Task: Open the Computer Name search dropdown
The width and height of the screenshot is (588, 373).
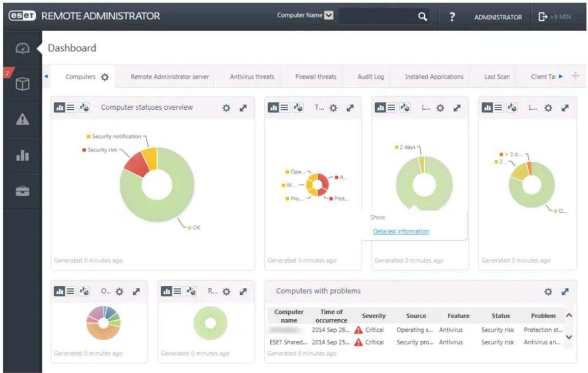Action: [x=329, y=15]
